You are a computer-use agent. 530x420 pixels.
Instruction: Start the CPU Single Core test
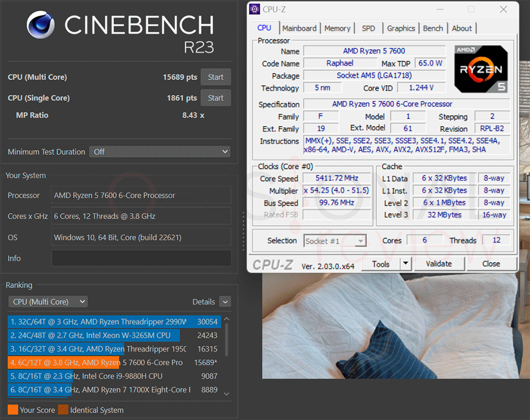(x=216, y=98)
